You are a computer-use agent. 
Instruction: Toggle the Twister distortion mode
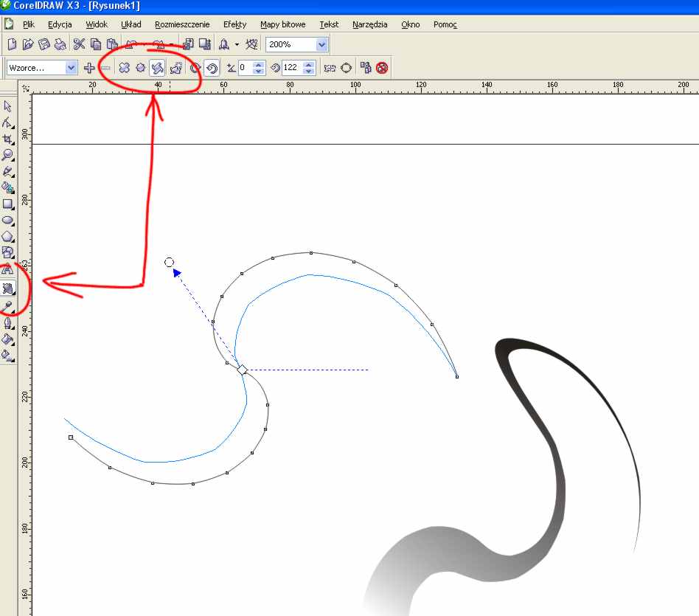coord(157,68)
